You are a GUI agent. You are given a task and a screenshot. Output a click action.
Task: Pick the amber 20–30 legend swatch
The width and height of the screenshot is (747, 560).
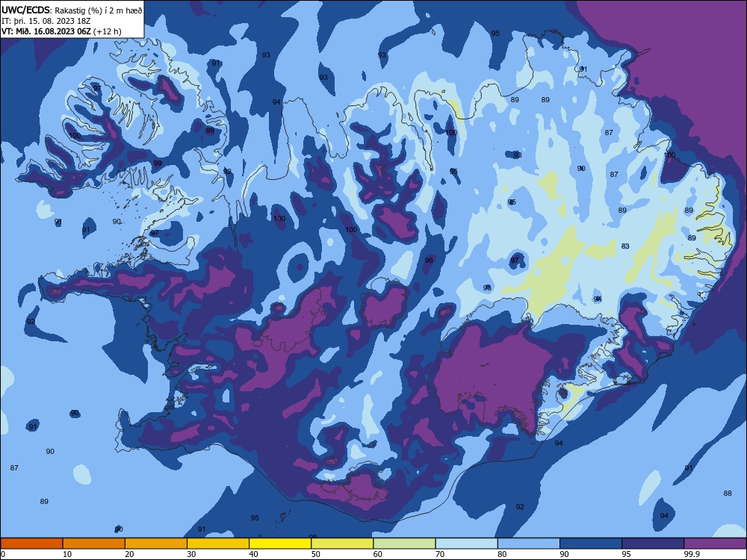(156, 544)
